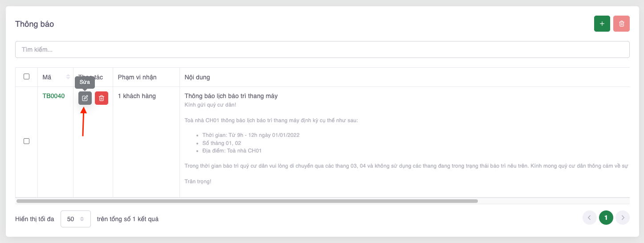
Task: Click the red trash icon in row TB0040
Action: 102,98
